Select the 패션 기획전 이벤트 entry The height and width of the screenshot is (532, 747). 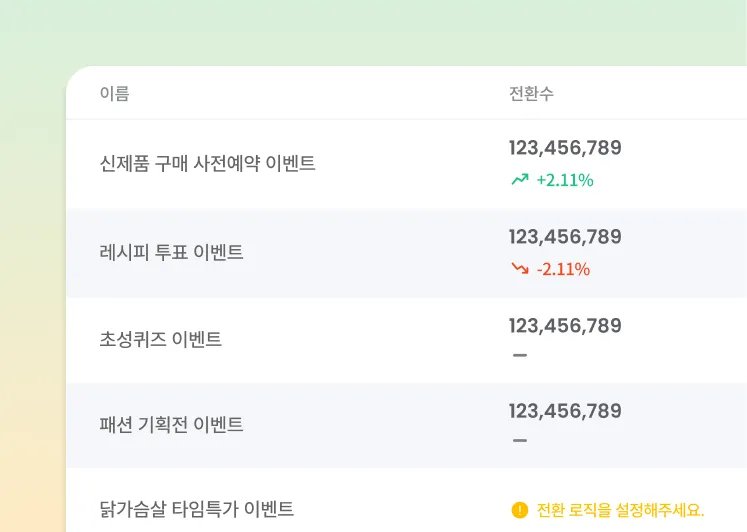click(171, 424)
